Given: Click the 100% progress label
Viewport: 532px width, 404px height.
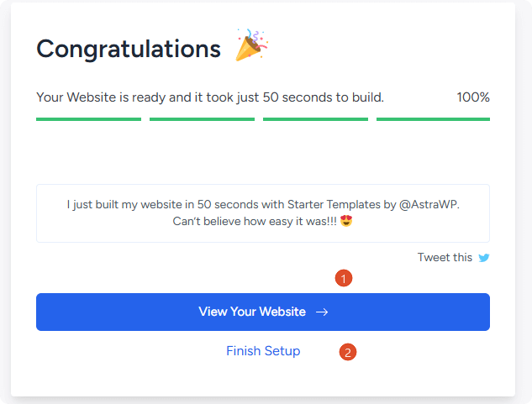Looking at the screenshot, I should coord(473,97).
